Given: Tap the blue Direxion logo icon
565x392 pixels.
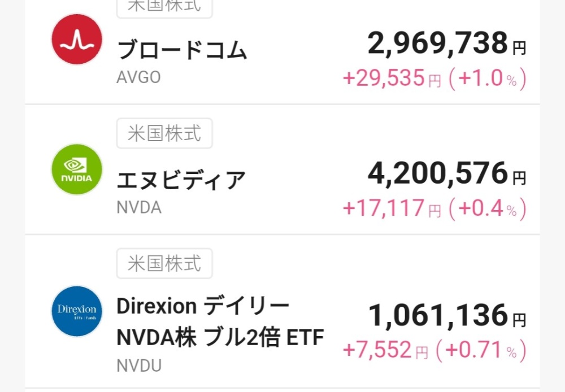Looking at the screenshot, I should [77, 311].
